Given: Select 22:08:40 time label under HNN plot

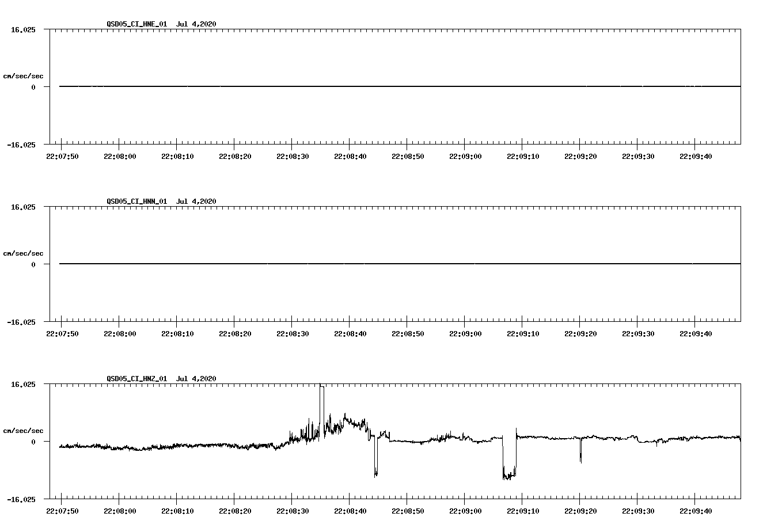Looking at the screenshot, I should tap(350, 333).
